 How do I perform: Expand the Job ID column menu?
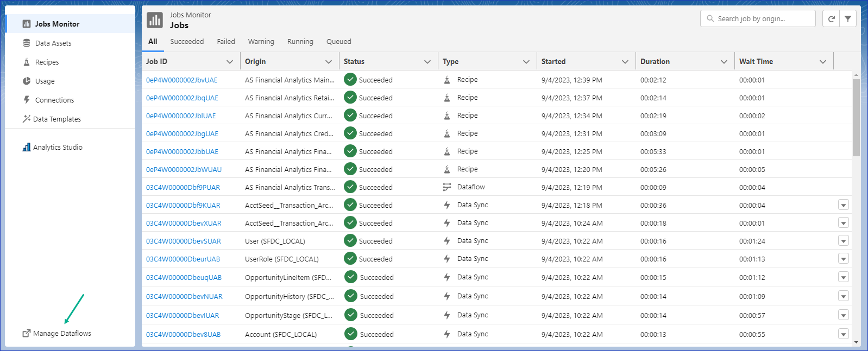click(x=230, y=62)
